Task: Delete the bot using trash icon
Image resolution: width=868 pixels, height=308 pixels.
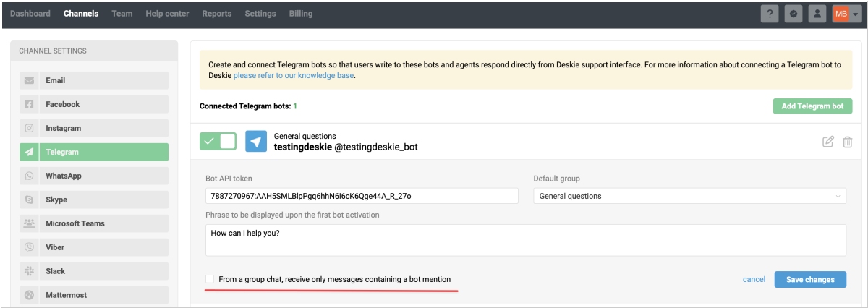Action: point(847,142)
